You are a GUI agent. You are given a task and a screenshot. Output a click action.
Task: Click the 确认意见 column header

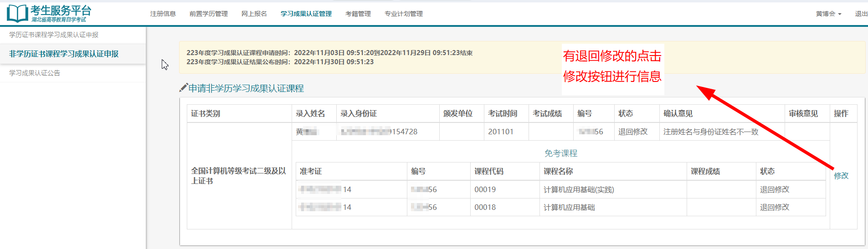coord(678,113)
